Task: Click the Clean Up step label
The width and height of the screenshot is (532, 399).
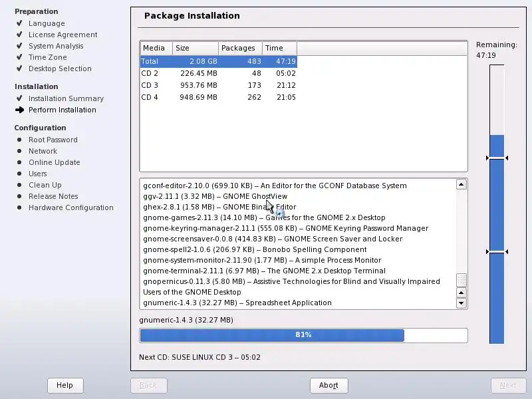Action: (45, 186)
